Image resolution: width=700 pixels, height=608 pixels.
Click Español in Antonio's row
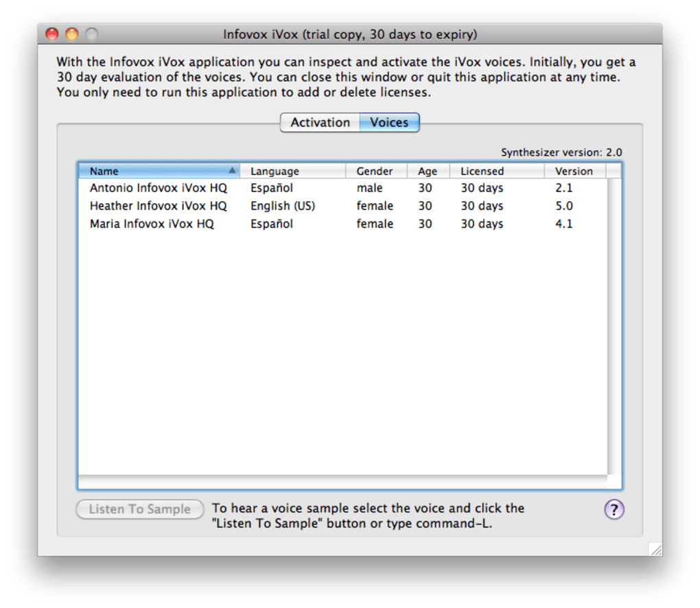click(x=272, y=188)
